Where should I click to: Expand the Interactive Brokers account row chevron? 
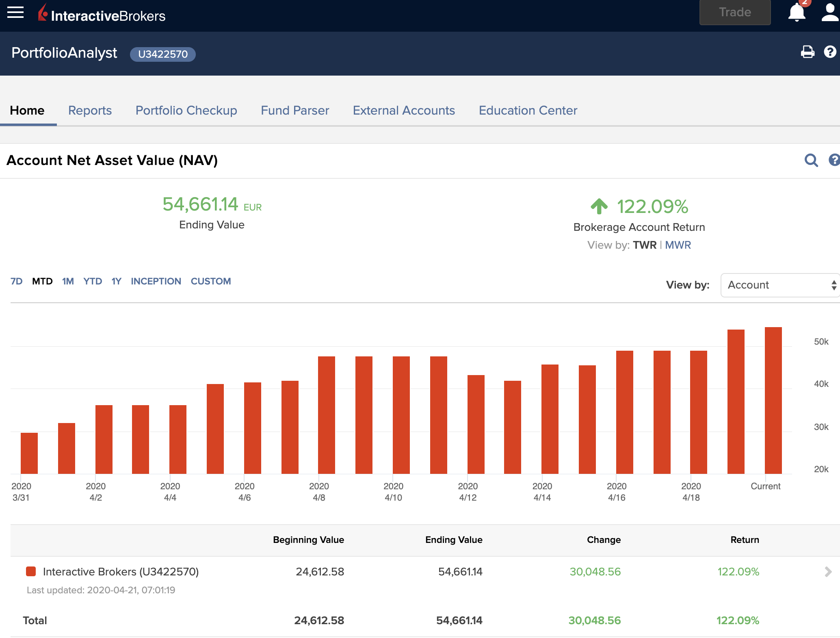click(x=828, y=572)
